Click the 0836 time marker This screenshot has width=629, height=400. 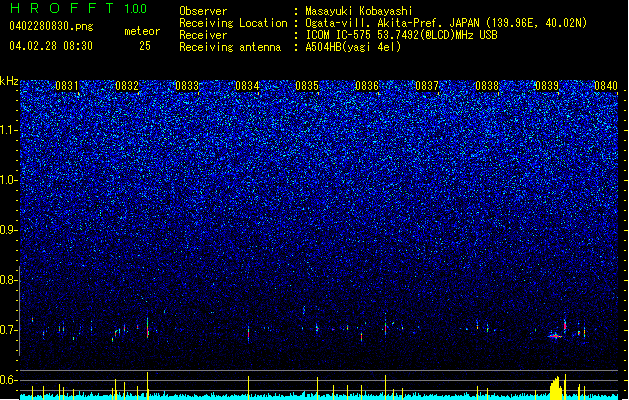click(x=367, y=86)
